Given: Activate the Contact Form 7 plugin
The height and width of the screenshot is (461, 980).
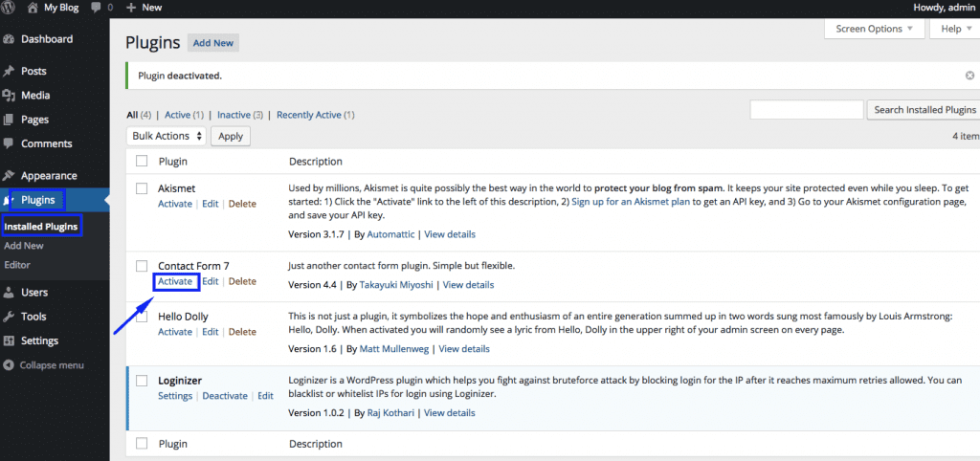Looking at the screenshot, I should click(175, 281).
